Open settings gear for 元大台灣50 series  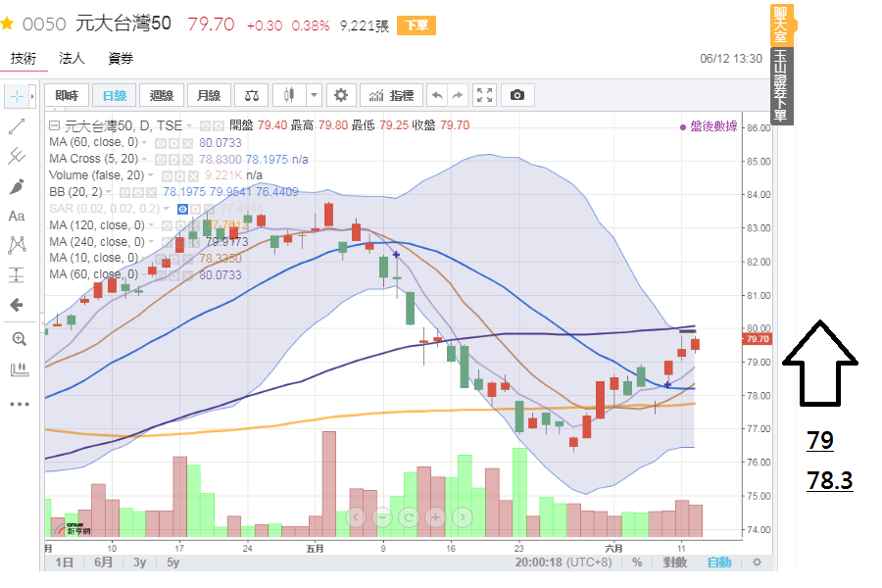click(x=219, y=125)
